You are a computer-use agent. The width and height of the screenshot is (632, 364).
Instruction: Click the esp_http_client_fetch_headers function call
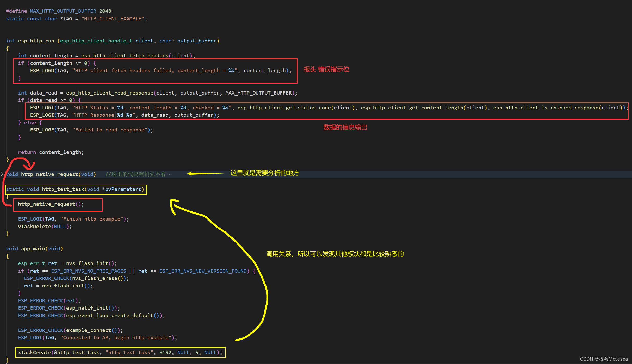[125, 56]
